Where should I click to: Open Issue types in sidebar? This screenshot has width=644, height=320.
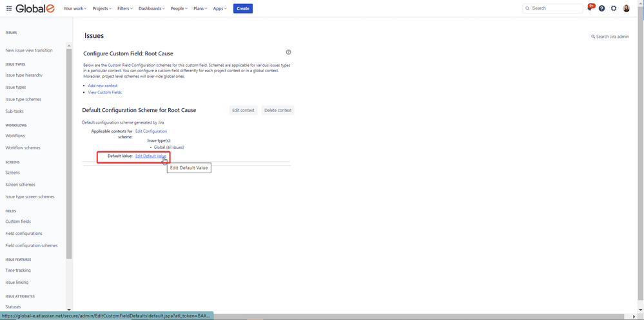[x=15, y=88]
